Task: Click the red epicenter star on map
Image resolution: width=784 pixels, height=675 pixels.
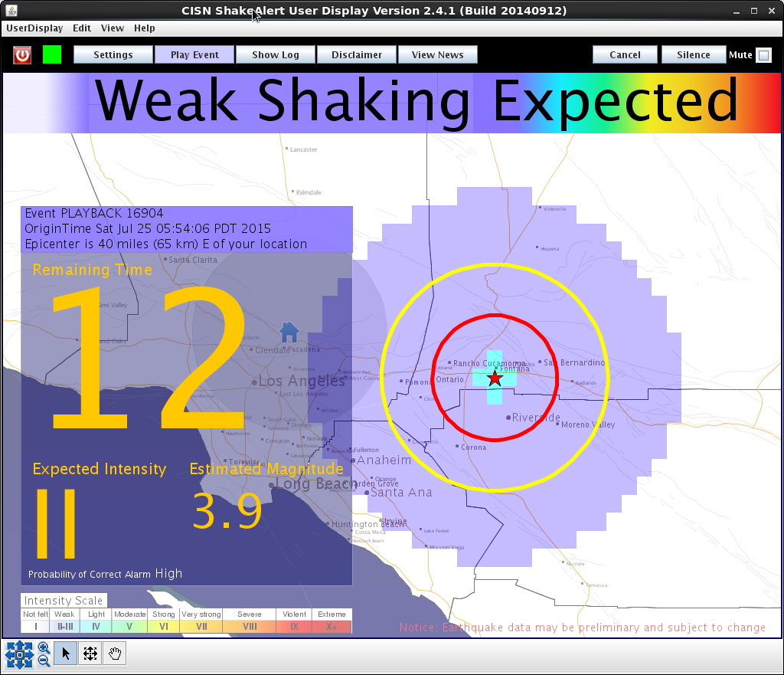Action: (495, 378)
